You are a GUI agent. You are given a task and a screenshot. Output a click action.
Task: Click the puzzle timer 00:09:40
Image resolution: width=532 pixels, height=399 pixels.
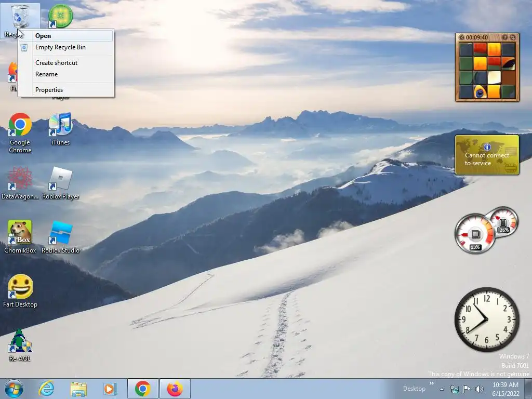coord(477,37)
